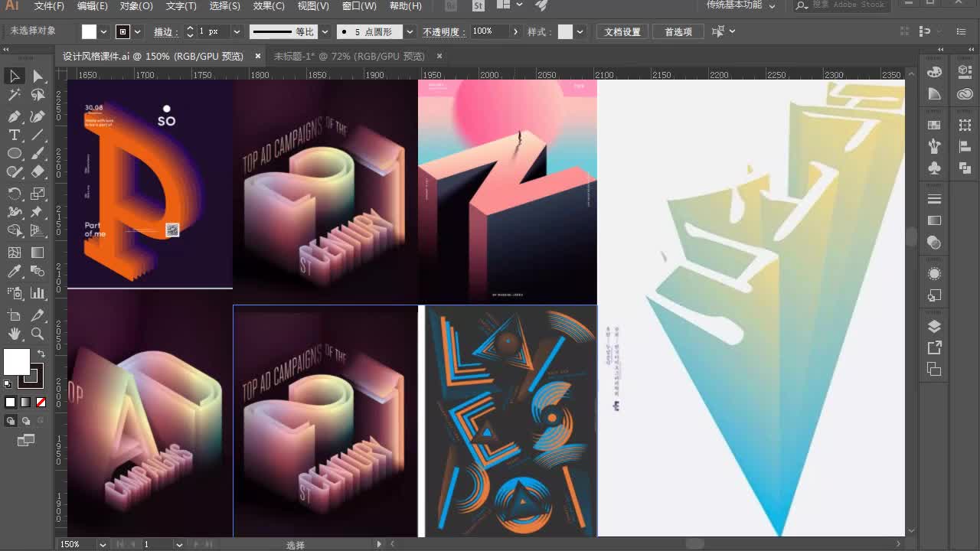This screenshot has width=980, height=551.
Task: Close the 设计风格课件.ai tab
Action: tap(258, 56)
